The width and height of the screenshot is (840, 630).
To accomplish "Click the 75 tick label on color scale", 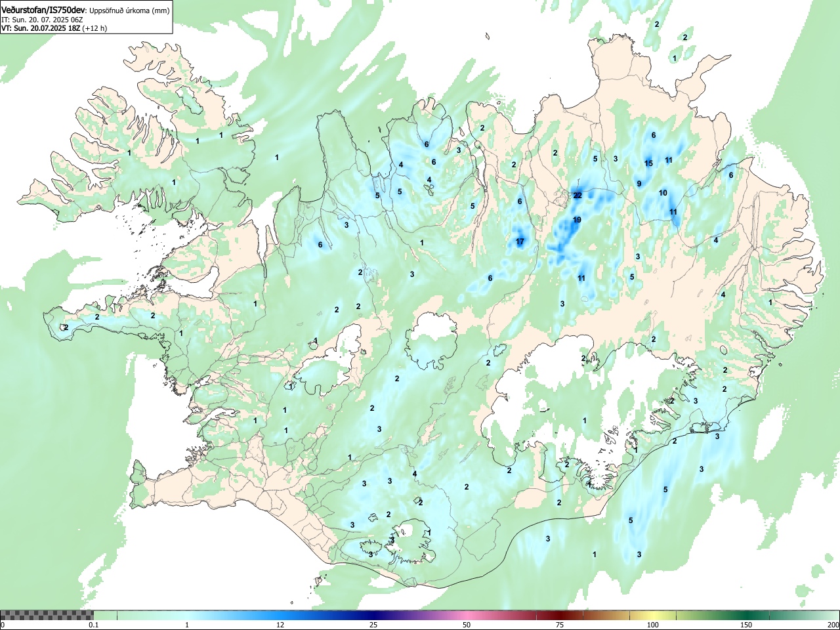I will (559, 625).
